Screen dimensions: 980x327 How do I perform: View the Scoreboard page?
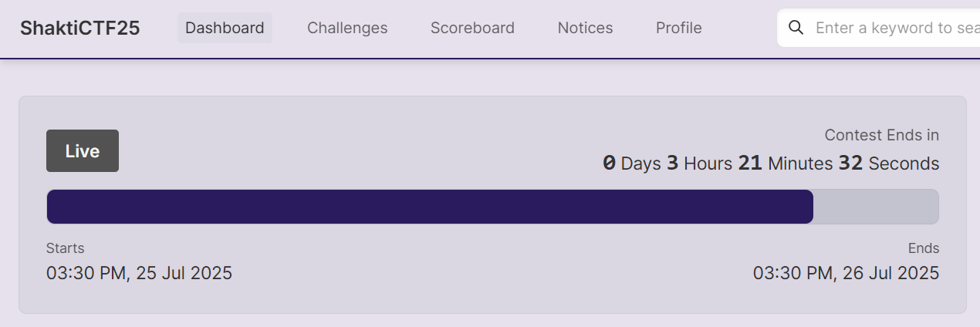pos(472,28)
